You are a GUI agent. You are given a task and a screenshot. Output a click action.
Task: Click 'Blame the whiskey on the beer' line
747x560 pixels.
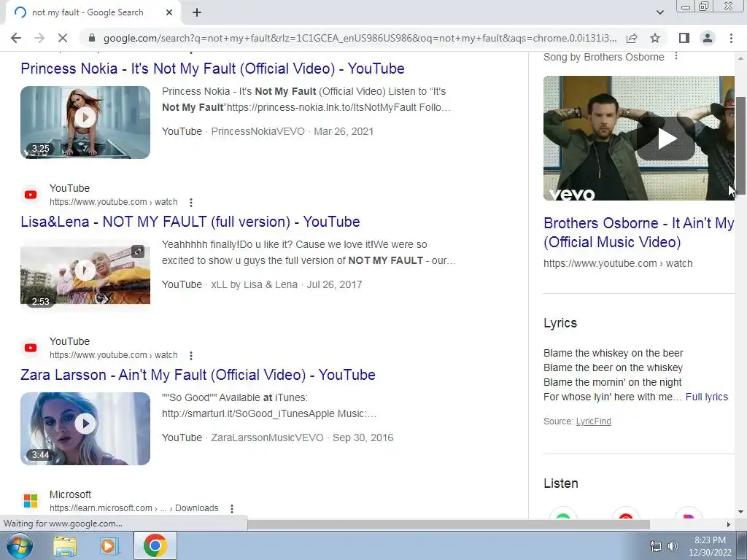point(613,354)
